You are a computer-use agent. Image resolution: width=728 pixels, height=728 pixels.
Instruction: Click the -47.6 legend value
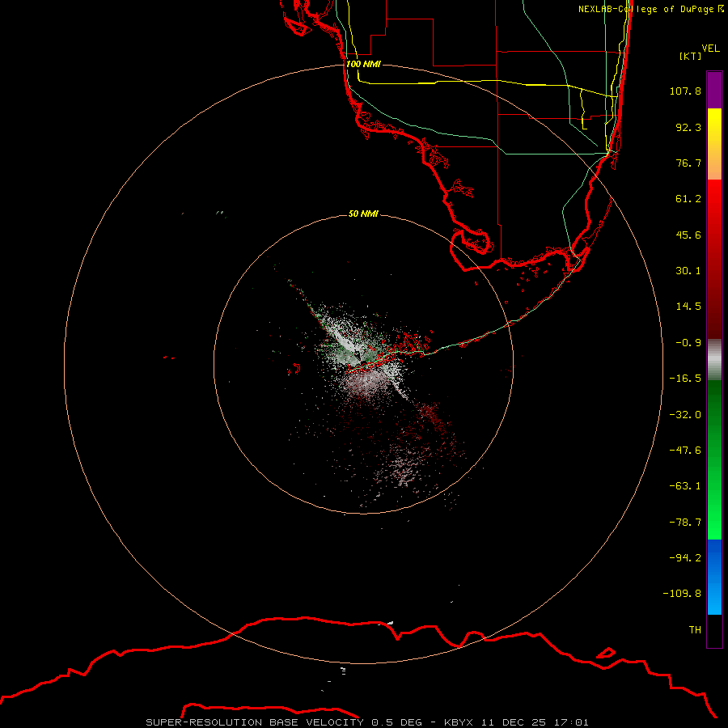click(x=685, y=451)
